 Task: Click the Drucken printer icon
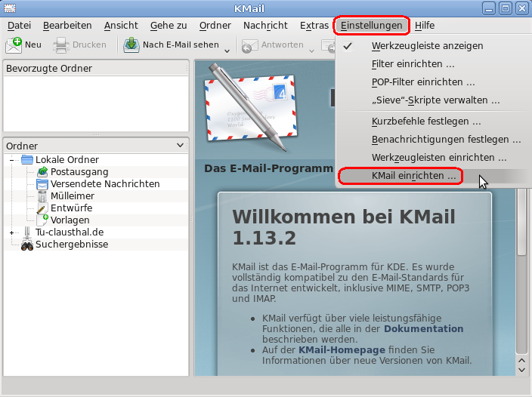[x=61, y=45]
